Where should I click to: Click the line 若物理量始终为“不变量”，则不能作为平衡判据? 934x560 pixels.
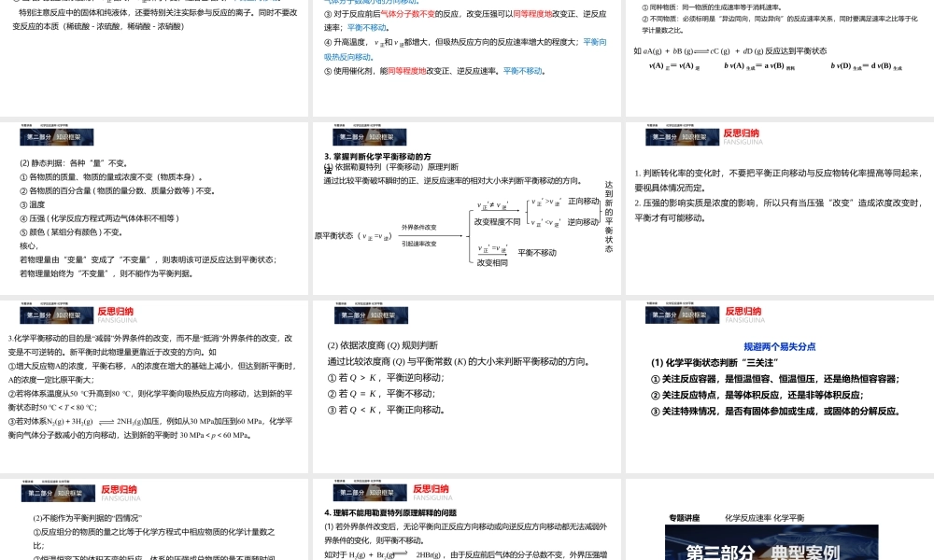tap(106, 273)
